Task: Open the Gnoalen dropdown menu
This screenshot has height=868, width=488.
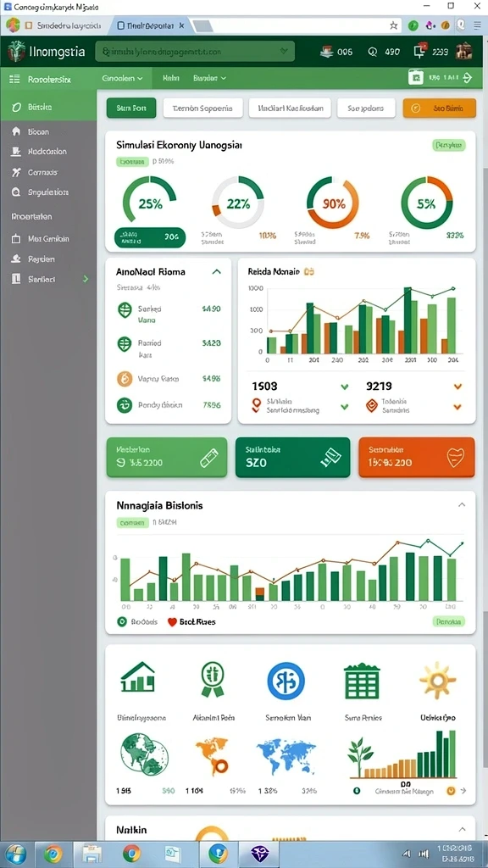Action: (x=123, y=79)
